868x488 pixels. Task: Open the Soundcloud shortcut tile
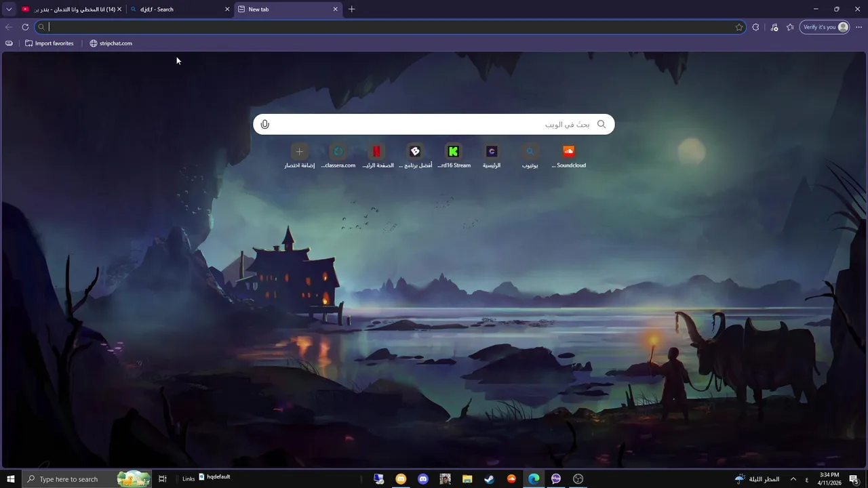(569, 155)
